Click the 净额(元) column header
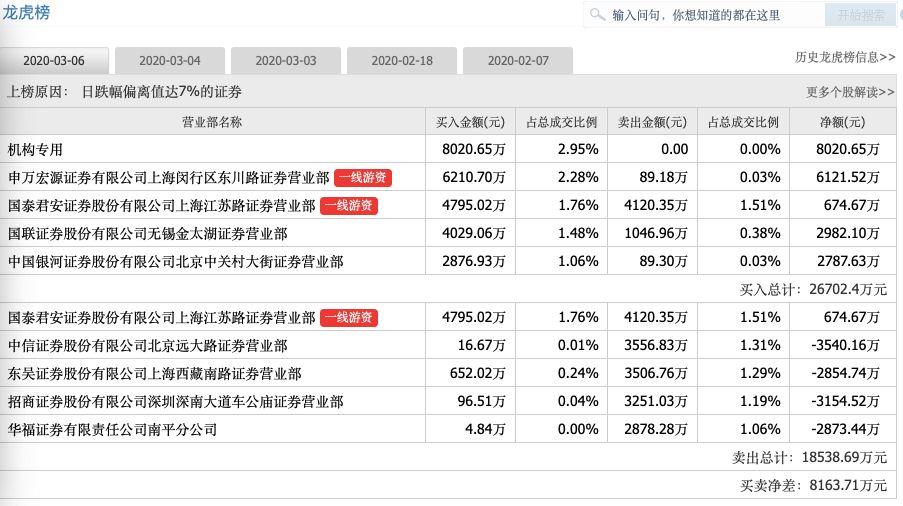Viewport: 903px width, 506px height. (840, 122)
